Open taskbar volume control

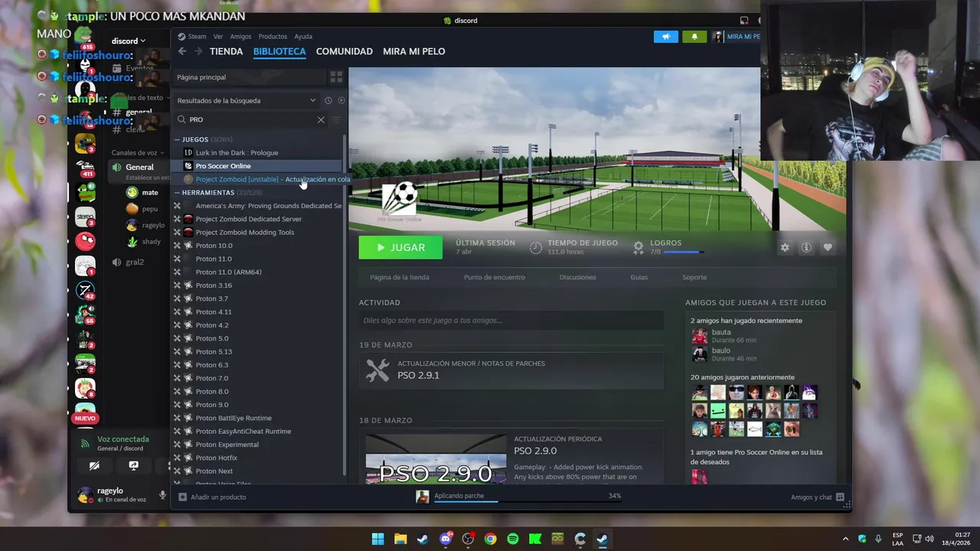(929, 539)
